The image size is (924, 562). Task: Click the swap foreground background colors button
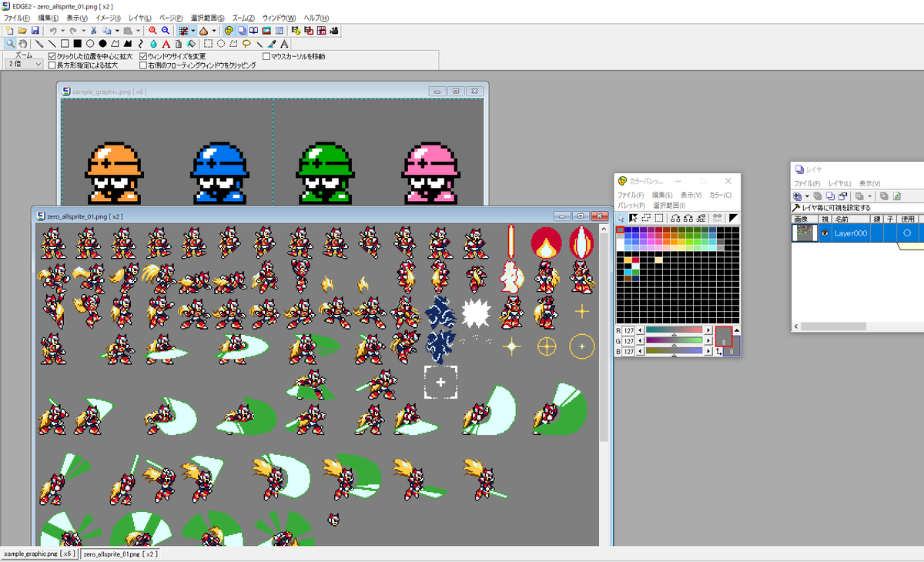(718, 351)
